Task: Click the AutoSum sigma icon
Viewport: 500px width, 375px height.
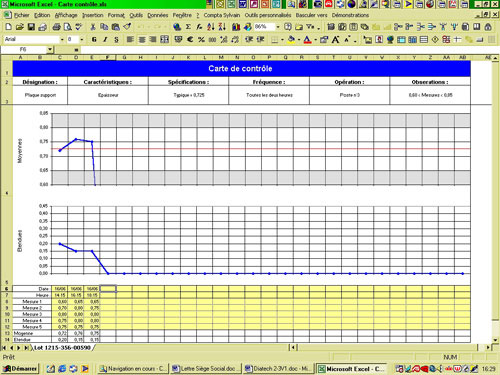Action: (188, 27)
